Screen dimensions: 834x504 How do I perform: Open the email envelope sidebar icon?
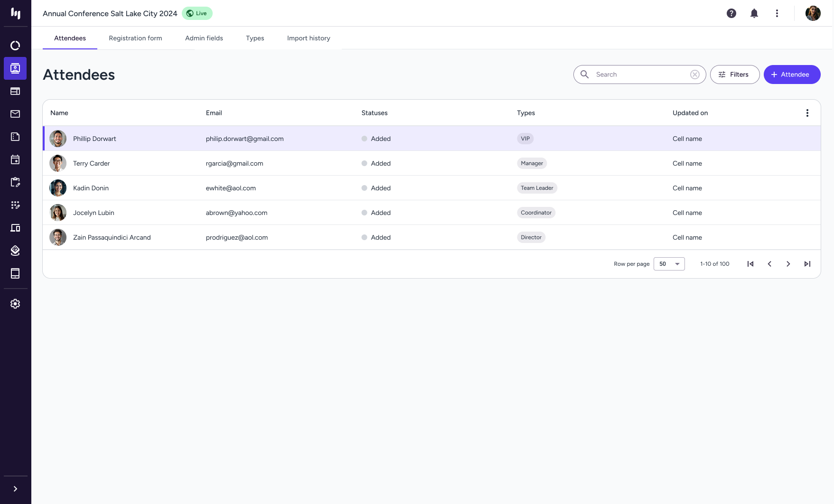click(15, 114)
